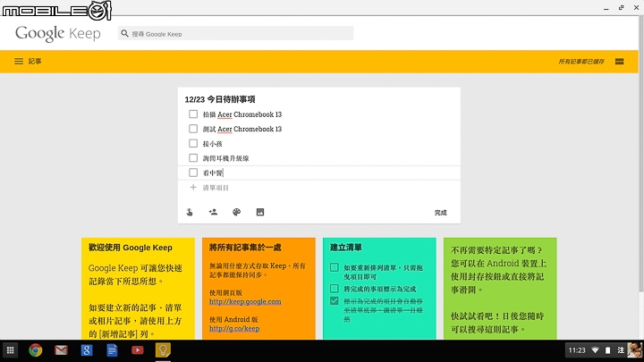Viewport: 644px width, 362px height.
Task: Click the 接小孩 item text
Action: coord(212,144)
